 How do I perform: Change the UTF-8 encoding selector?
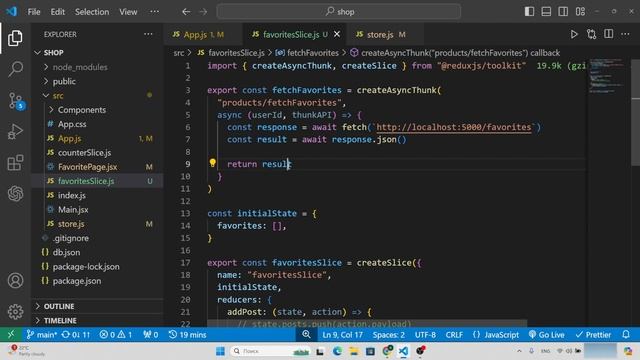click(x=425, y=335)
